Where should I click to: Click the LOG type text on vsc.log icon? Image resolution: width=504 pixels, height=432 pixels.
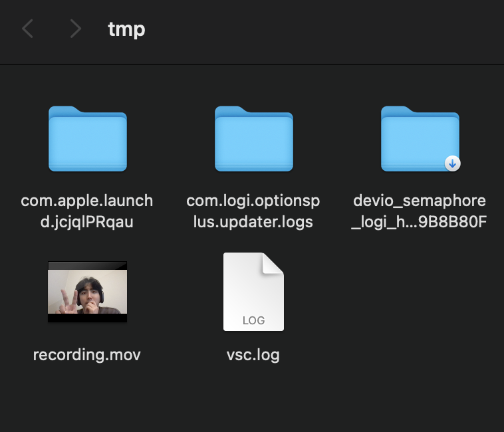pos(253,320)
